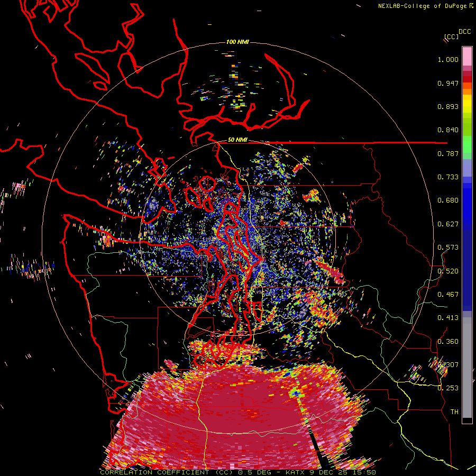The width and height of the screenshot is (476, 476).
Task: Click the Correlation Coefficient caption at bottom
Action: pyautogui.click(x=238, y=472)
